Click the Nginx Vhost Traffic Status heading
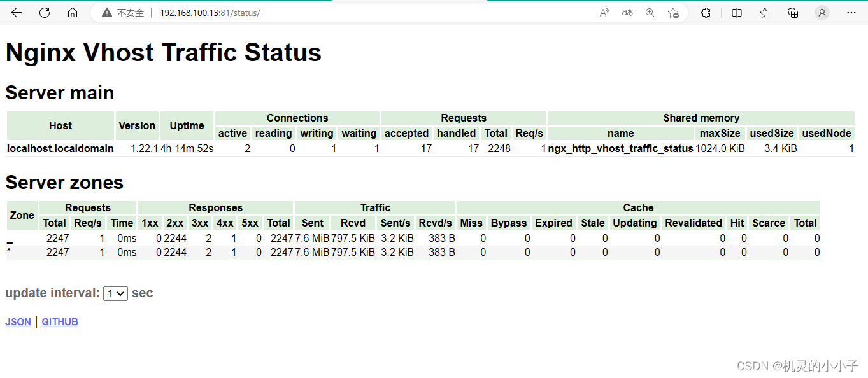 point(164,52)
